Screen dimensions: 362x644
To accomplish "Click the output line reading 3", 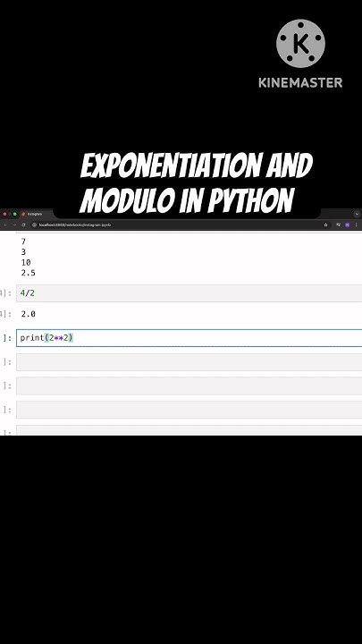I will tap(23, 251).
